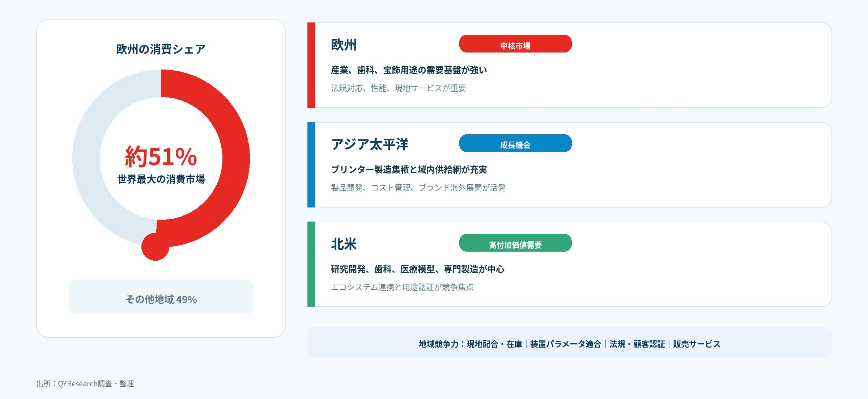This screenshot has height=399, width=868.
Task: Click the その他地域 49% legend box
Action: pyautogui.click(x=161, y=297)
